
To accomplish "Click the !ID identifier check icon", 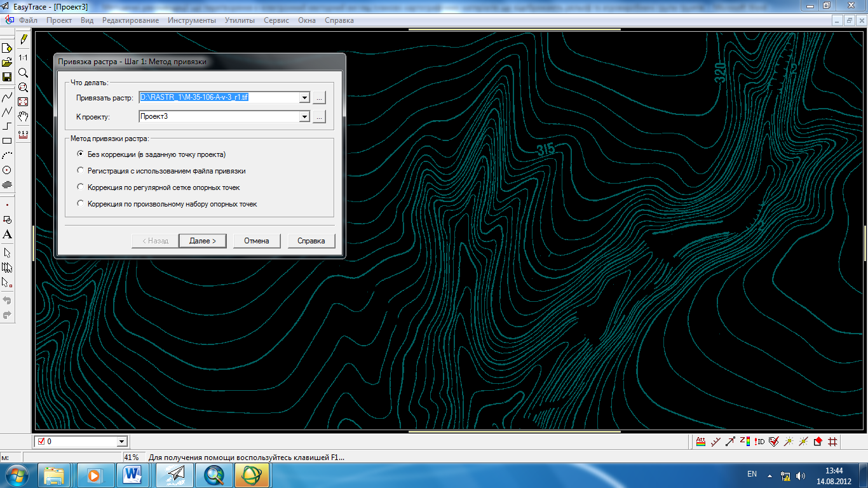I will pyautogui.click(x=759, y=442).
